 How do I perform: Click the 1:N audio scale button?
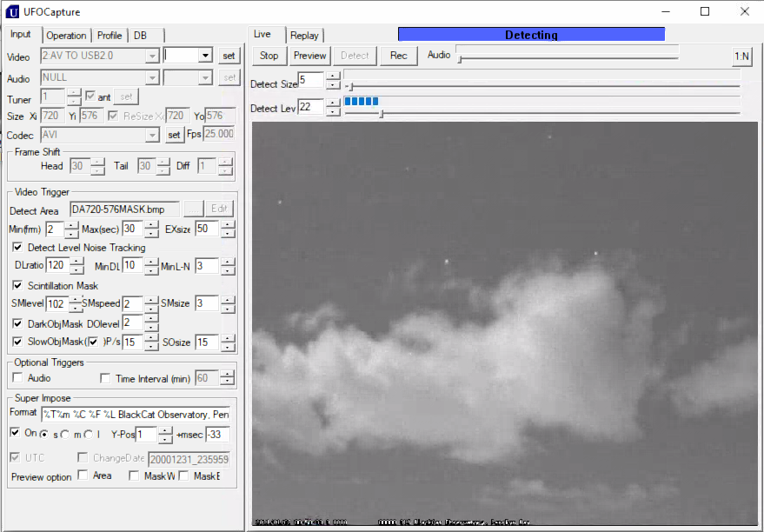(x=742, y=55)
